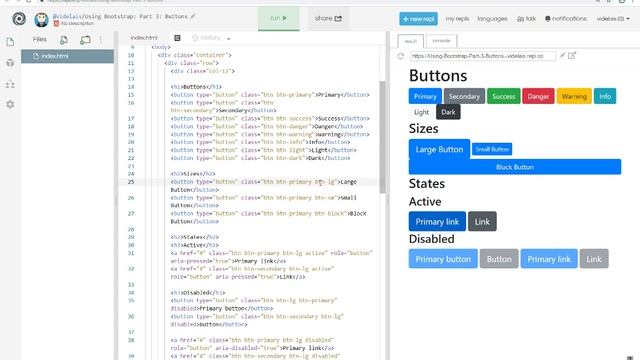
Task: Click the disabled gray Button
Action: pos(499,259)
